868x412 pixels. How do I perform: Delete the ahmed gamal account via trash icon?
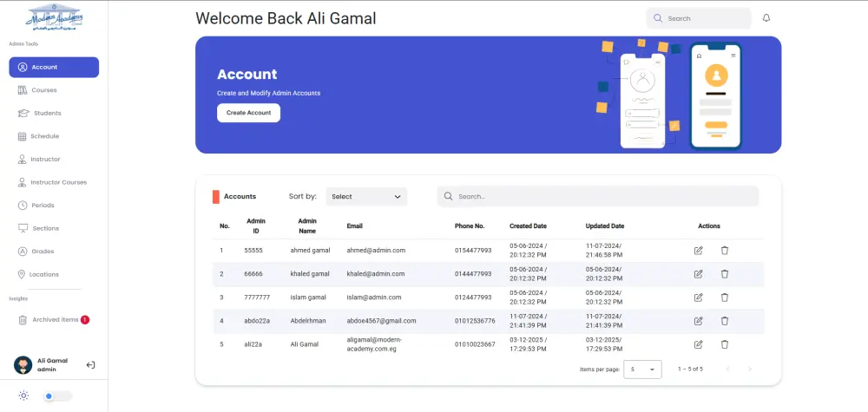[x=725, y=251]
